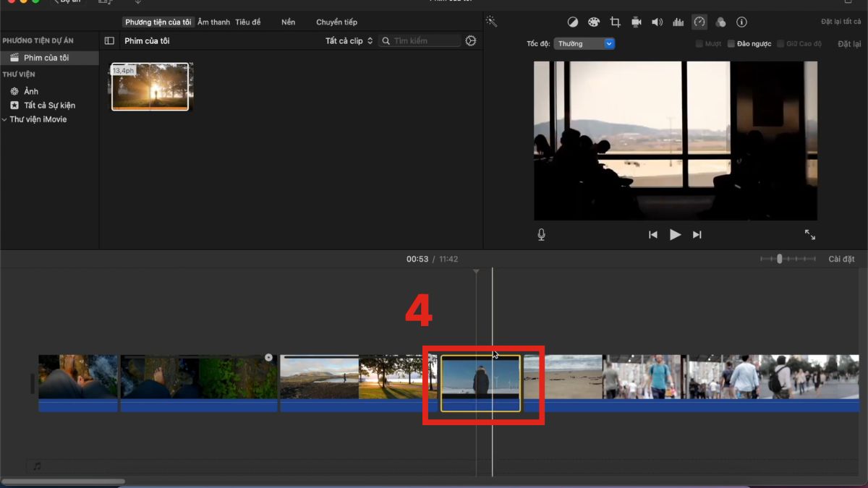
Task: Switch to the Âm thanh tab
Action: (213, 22)
